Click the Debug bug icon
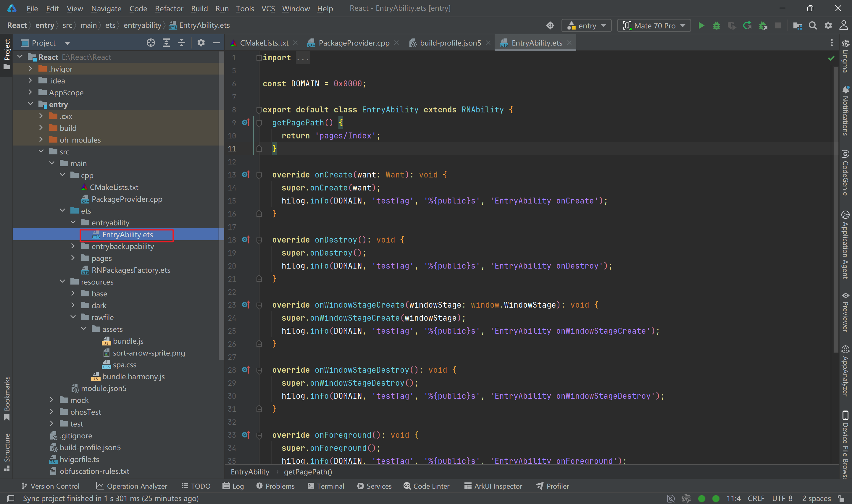Image resolution: width=852 pixels, height=504 pixels. click(x=716, y=25)
